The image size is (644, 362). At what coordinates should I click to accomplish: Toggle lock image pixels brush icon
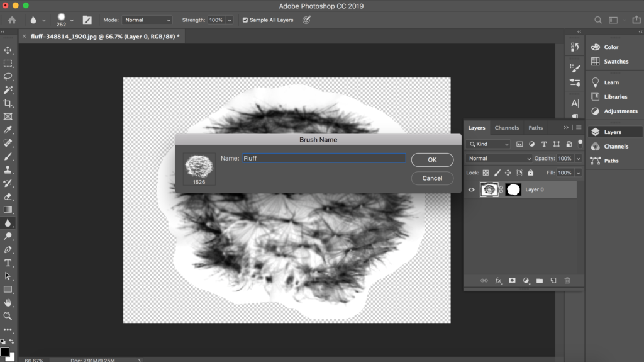(497, 173)
